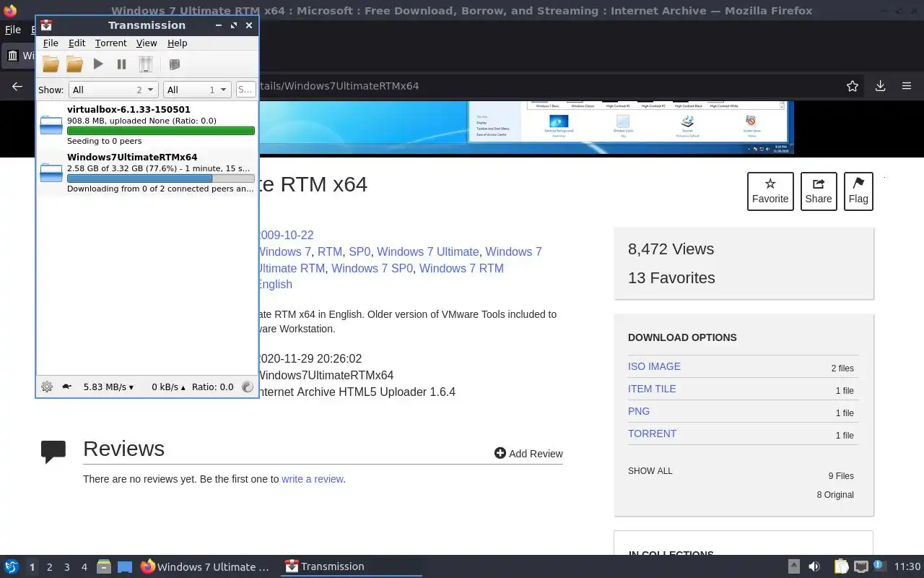Click the show desktop icon in taskbar

coord(125,566)
